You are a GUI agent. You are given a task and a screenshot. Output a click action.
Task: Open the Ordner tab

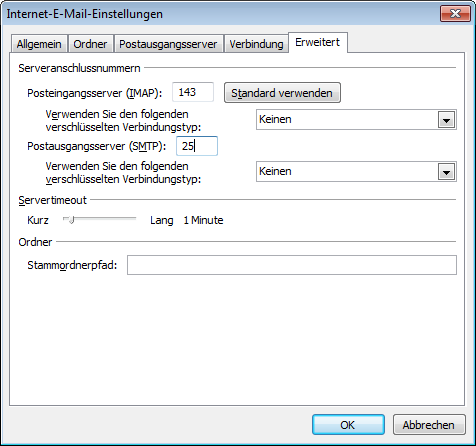coord(90,44)
